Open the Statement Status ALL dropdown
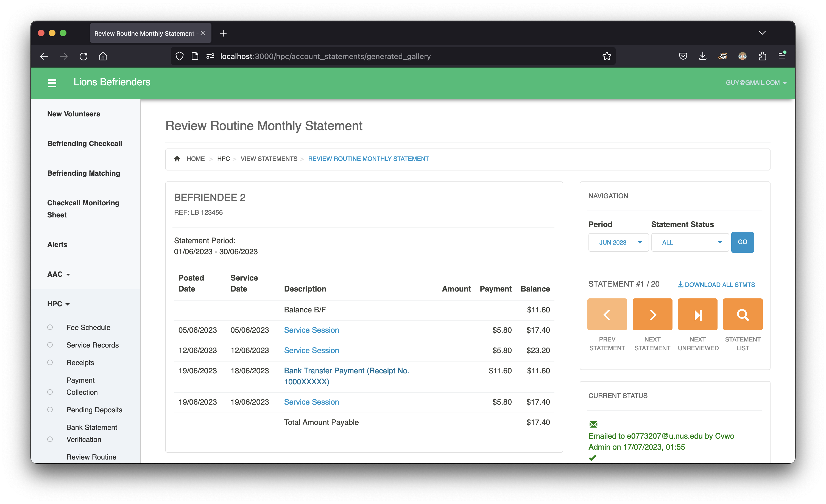The height and width of the screenshot is (504, 826). pyautogui.click(x=690, y=242)
